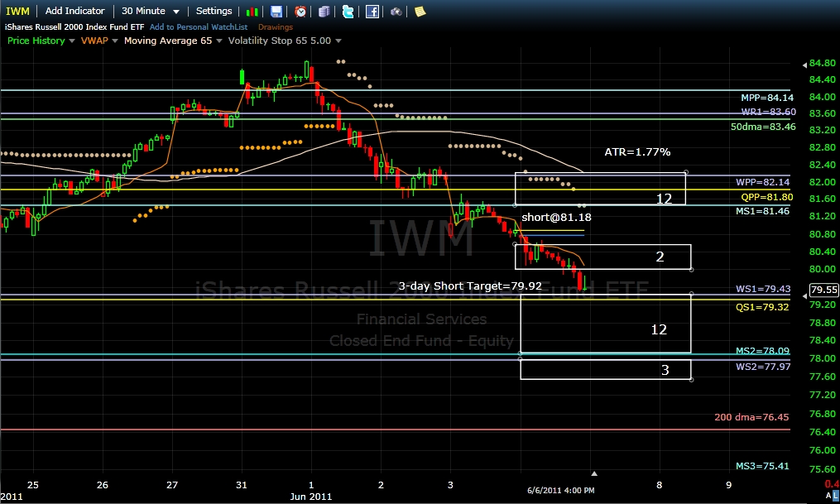
Task: Click Add to Personal WatchList link
Action: [x=199, y=27]
